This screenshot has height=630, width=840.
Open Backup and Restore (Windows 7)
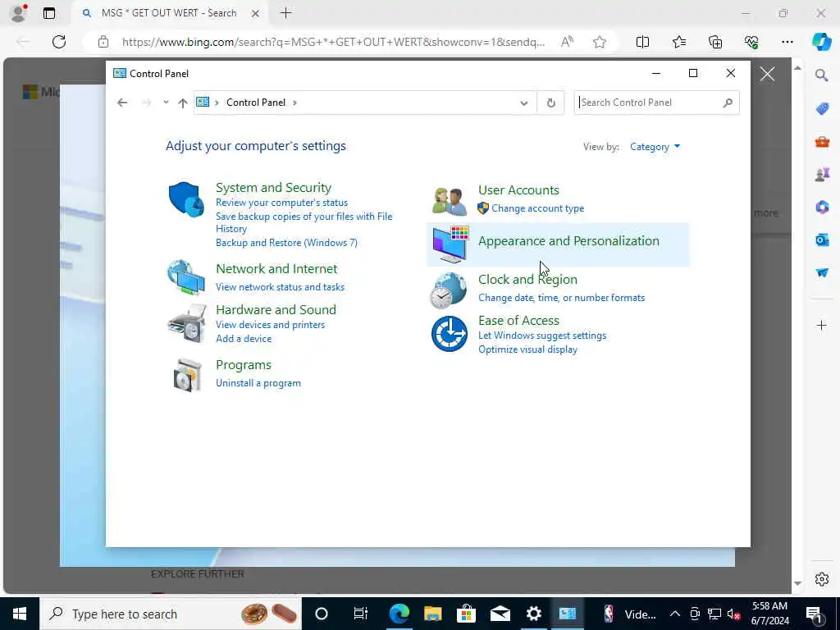286,243
